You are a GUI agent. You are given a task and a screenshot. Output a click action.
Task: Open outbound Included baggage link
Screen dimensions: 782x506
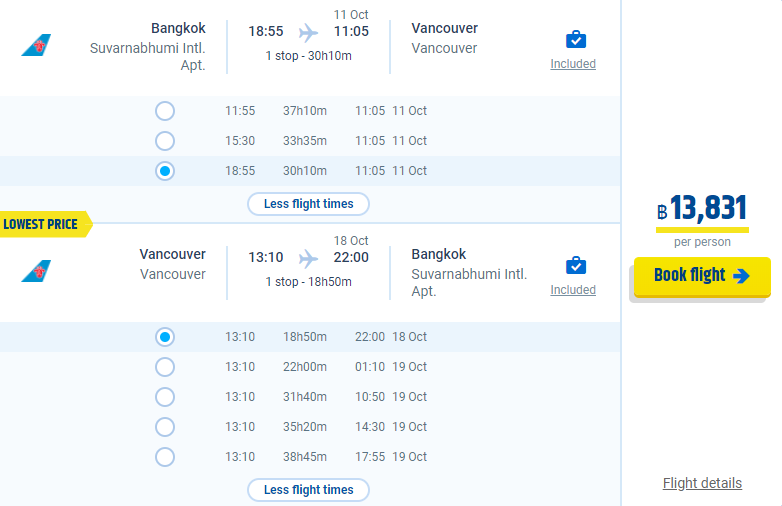[x=573, y=64]
